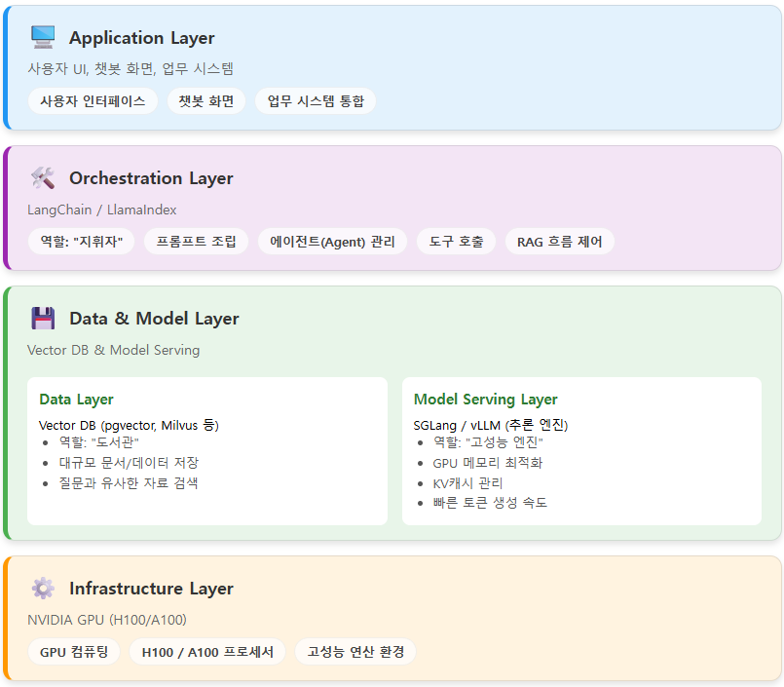The width and height of the screenshot is (784, 687).
Task: Click the 역할: "지휘자" tag
Action: coord(81,242)
